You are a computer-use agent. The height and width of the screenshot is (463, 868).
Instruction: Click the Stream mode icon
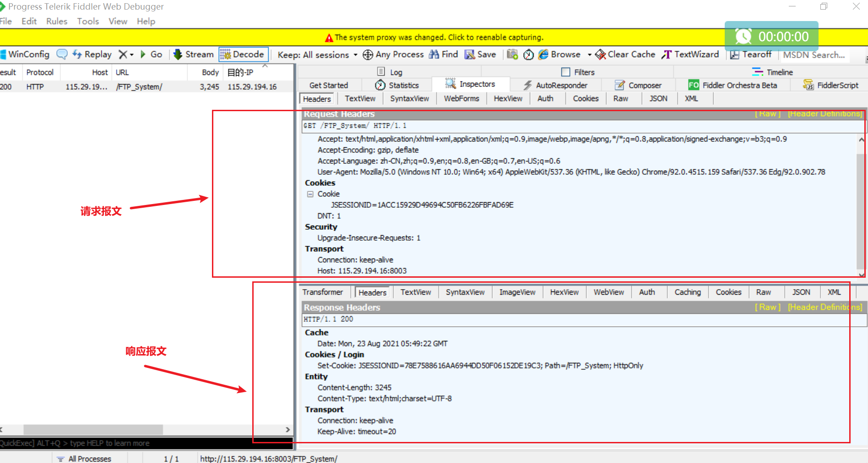pyautogui.click(x=178, y=54)
